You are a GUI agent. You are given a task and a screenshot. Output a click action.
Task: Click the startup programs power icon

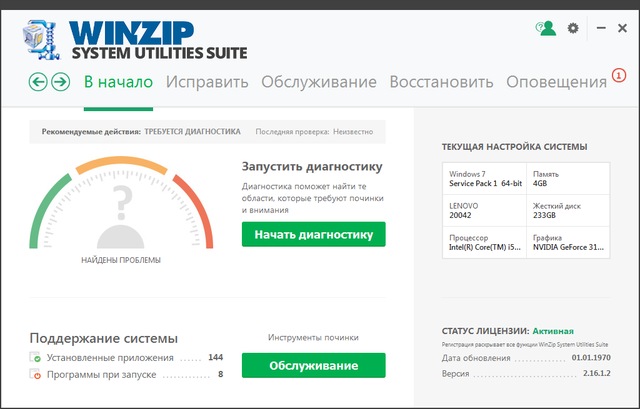36,375
